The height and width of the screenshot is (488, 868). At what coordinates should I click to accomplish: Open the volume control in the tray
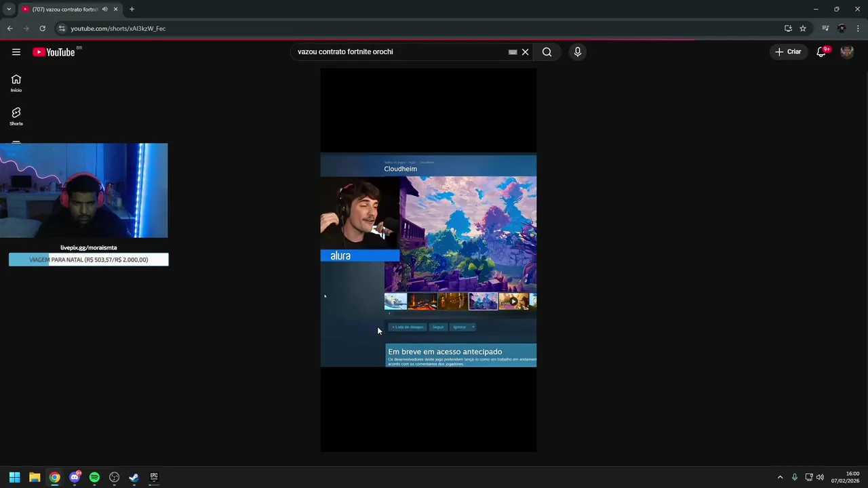point(821,477)
